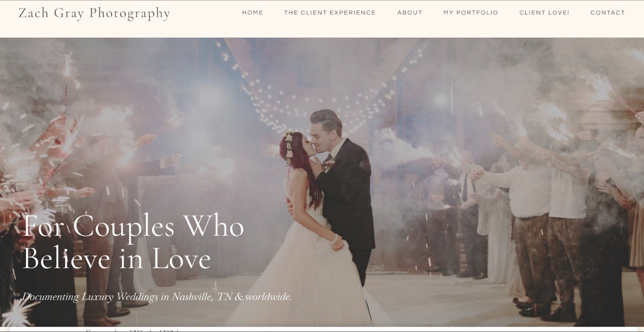The width and height of the screenshot is (644, 332).
Task: Click the Documenting Luxury Weddings tagline
Action: (x=157, y=297)
